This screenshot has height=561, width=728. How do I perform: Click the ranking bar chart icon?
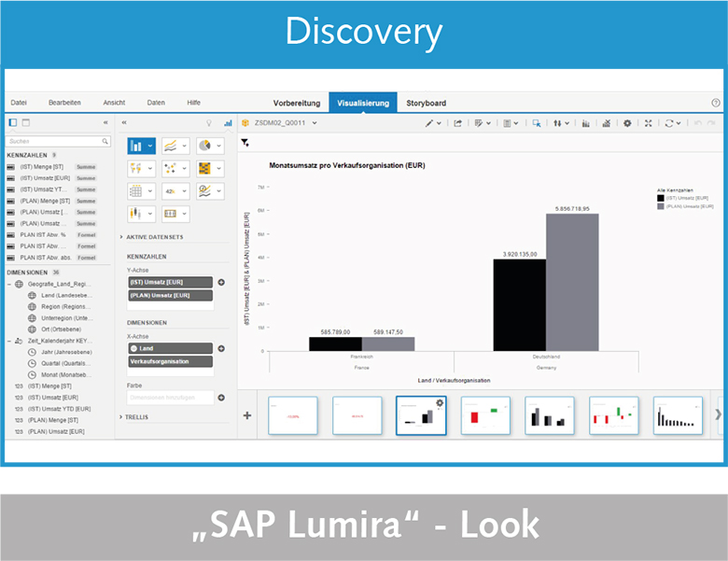tap(586, 123)
